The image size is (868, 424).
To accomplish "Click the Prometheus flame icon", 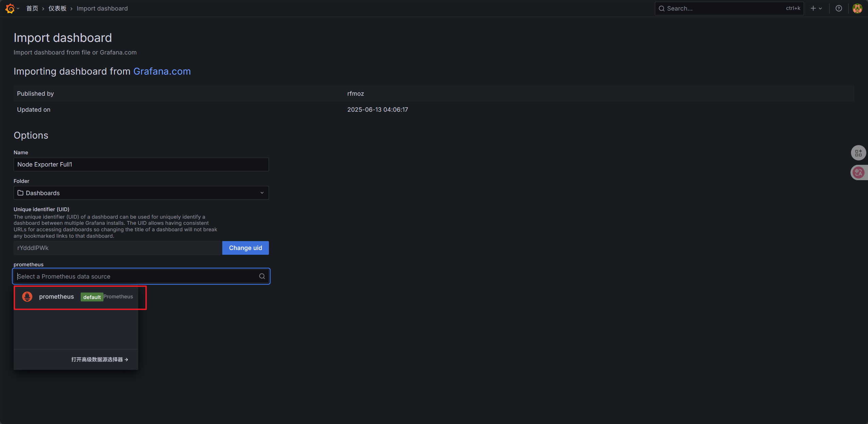I will tap(27, 297).
